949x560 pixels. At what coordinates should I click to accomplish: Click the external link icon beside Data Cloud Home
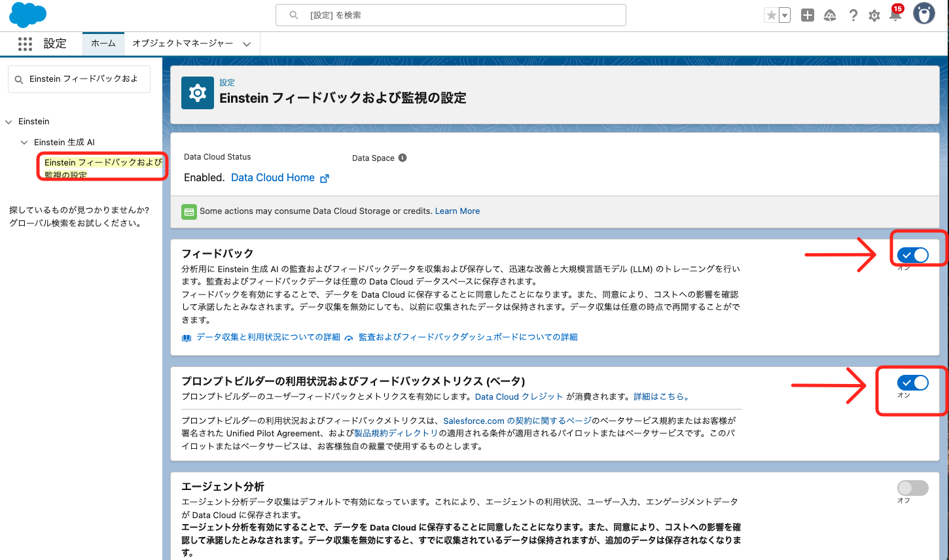tap(325, 178)
